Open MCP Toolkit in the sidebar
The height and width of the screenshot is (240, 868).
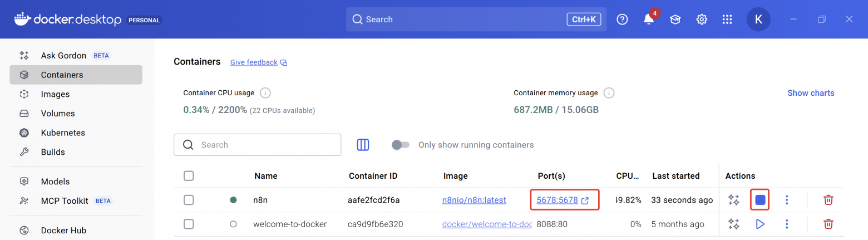pos(76,201)
